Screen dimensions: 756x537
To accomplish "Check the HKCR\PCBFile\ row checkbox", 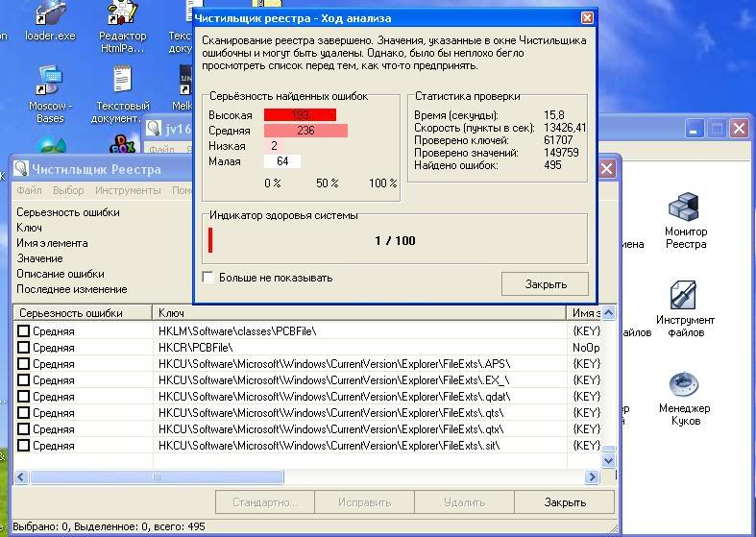I will (x=23, y=348).
